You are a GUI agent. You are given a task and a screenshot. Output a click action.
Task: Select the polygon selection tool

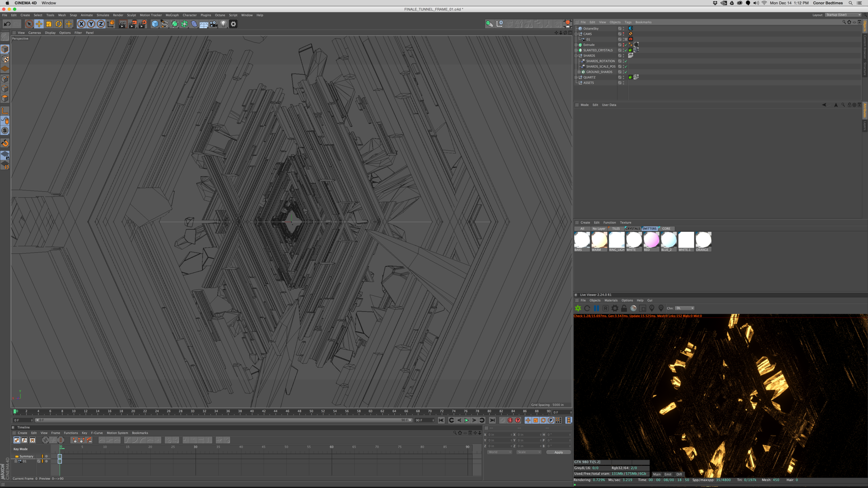(x=5, y=98)
